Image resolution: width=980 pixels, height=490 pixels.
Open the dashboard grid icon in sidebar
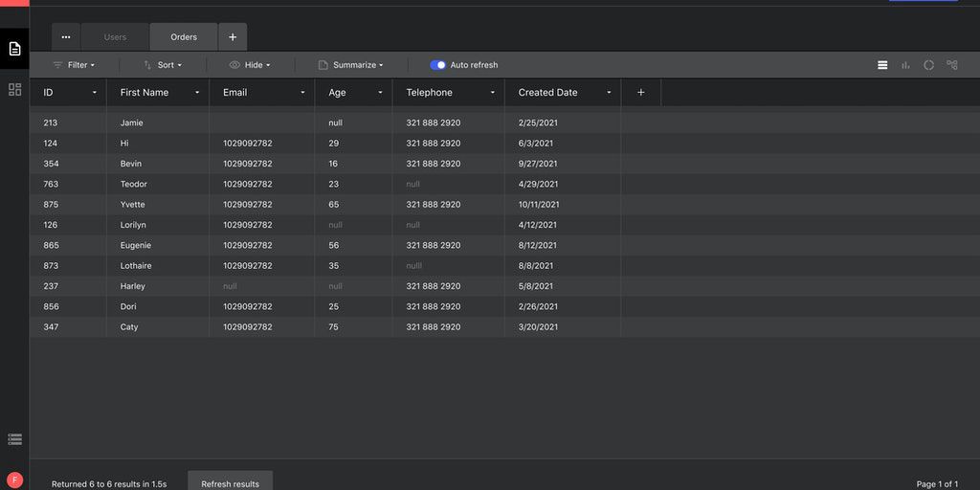14,89
